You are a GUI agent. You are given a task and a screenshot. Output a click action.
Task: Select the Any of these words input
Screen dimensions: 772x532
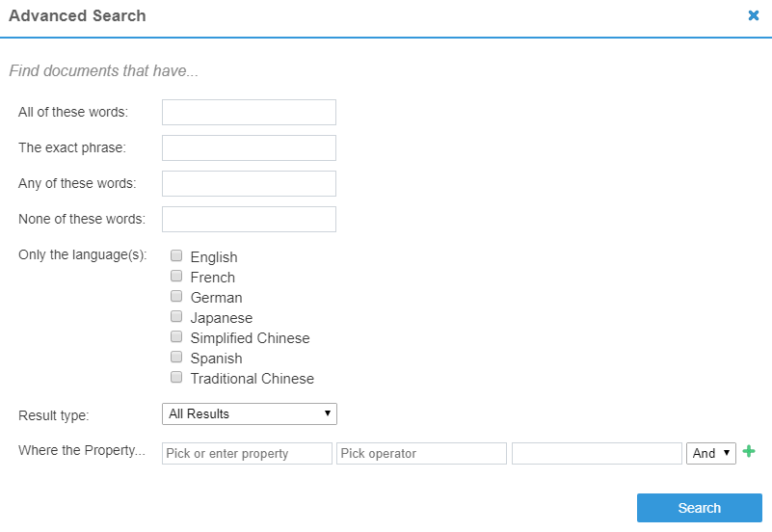pos(249,183)
